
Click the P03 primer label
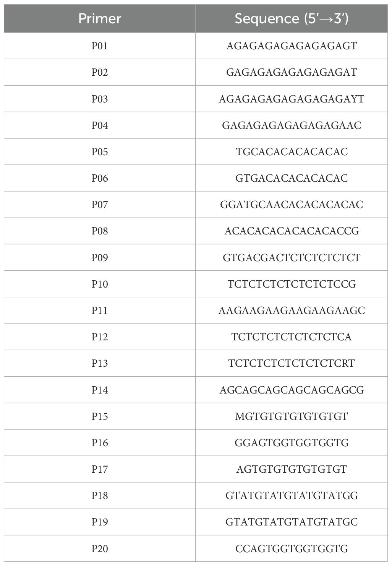pyautogui.click(x=100, y=99)
